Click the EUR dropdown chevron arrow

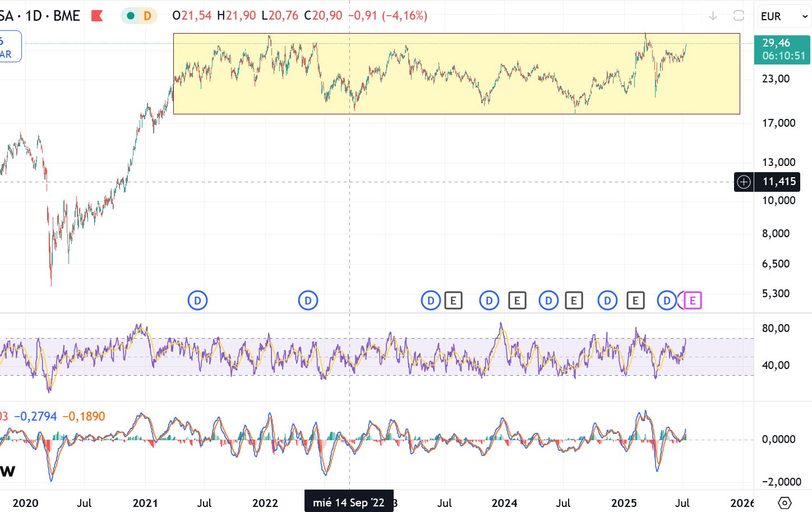pos(805,16)
